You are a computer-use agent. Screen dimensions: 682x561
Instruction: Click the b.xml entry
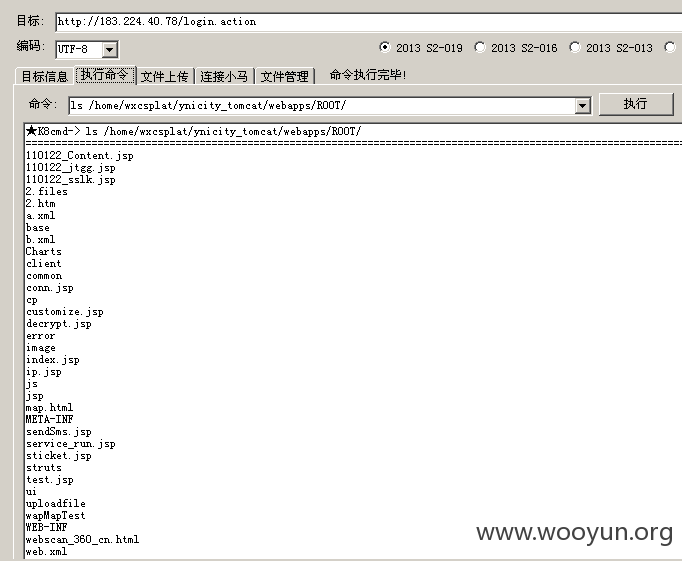40,240
